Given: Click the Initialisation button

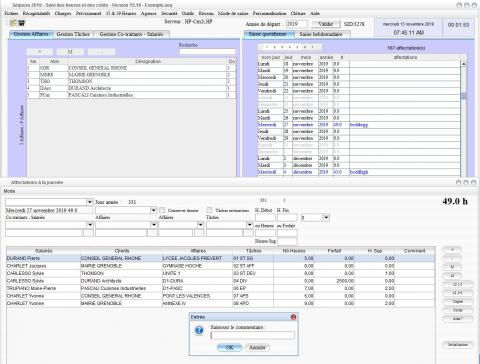Looking at the screenshot, I should tap(458, 345).
